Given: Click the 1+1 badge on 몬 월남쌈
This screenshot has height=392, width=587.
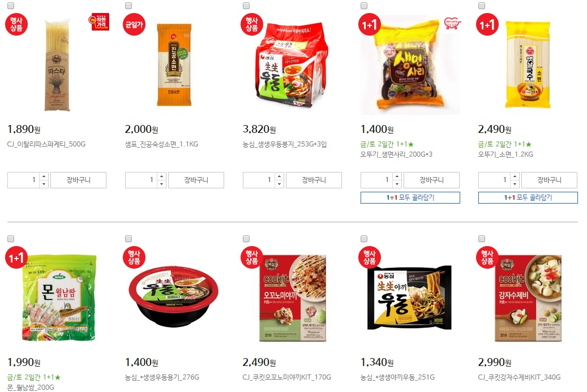Looking at the screenshot, I should pos(16,258).
